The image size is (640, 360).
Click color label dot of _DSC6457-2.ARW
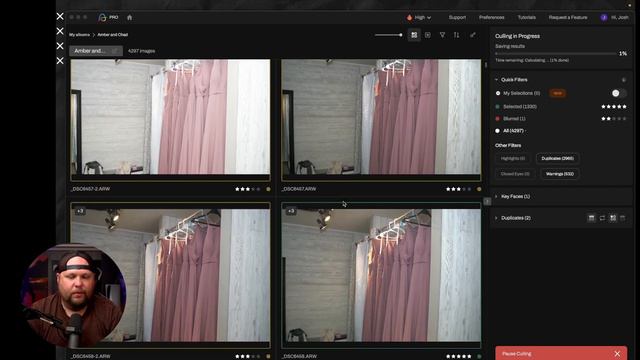268,189
